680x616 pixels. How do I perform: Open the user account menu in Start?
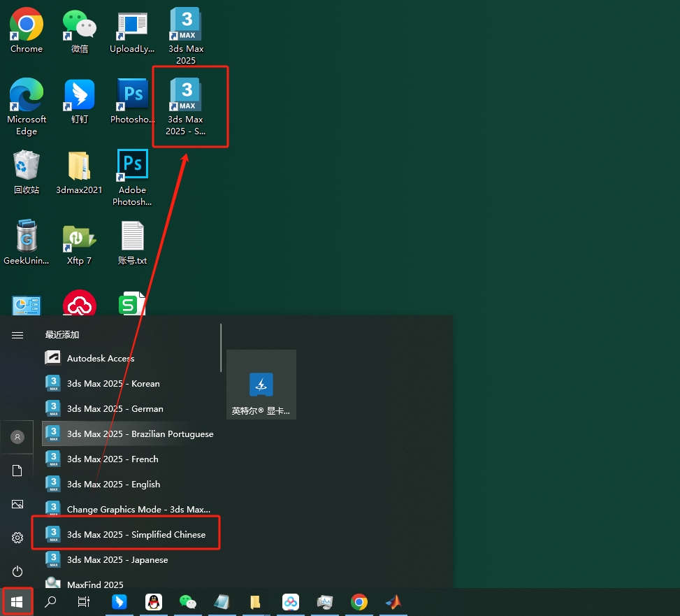(17, 437)
